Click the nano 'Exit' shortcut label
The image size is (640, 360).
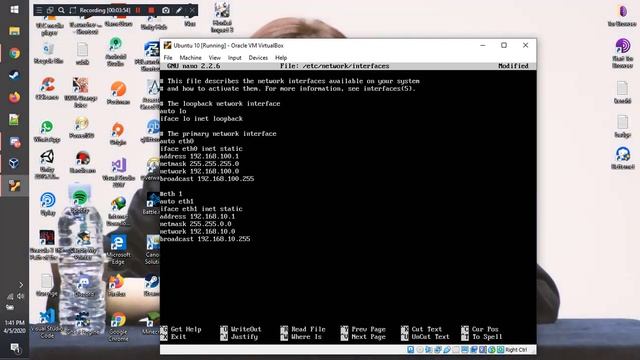[x=178, y=337]
